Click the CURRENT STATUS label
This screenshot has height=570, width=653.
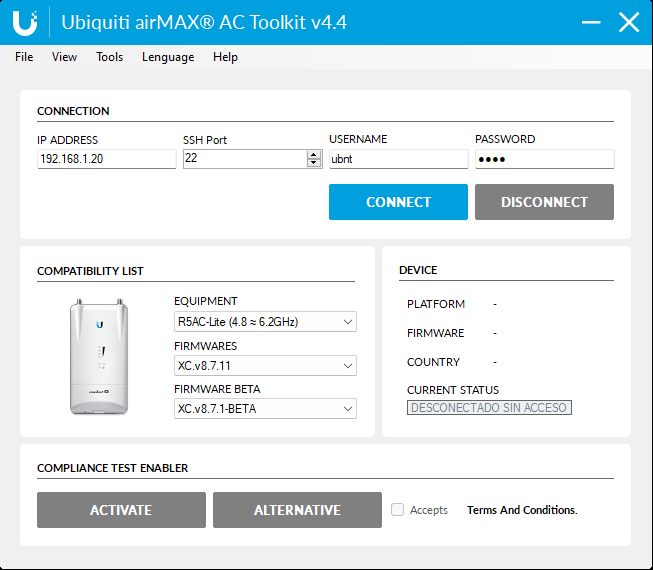(x=453, y=390)
